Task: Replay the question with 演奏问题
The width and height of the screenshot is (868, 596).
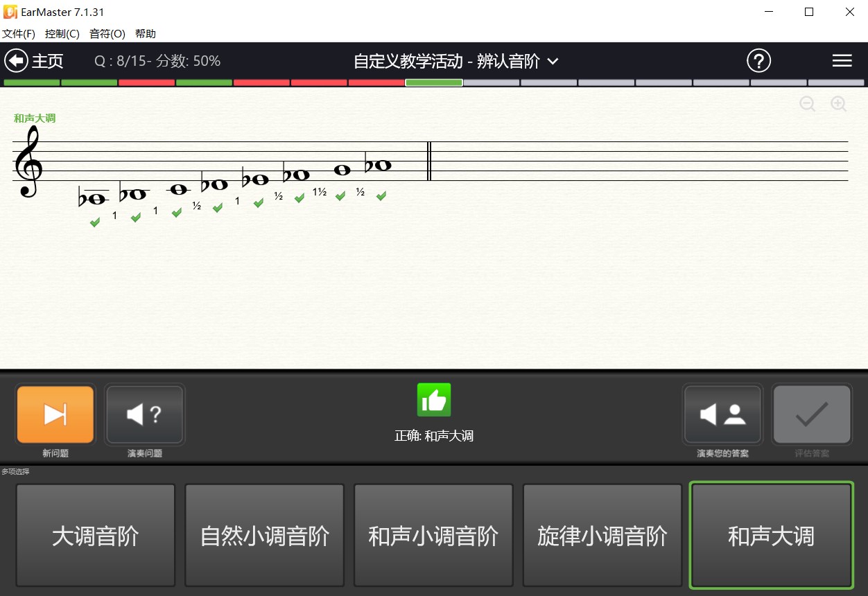Action: 144,414
